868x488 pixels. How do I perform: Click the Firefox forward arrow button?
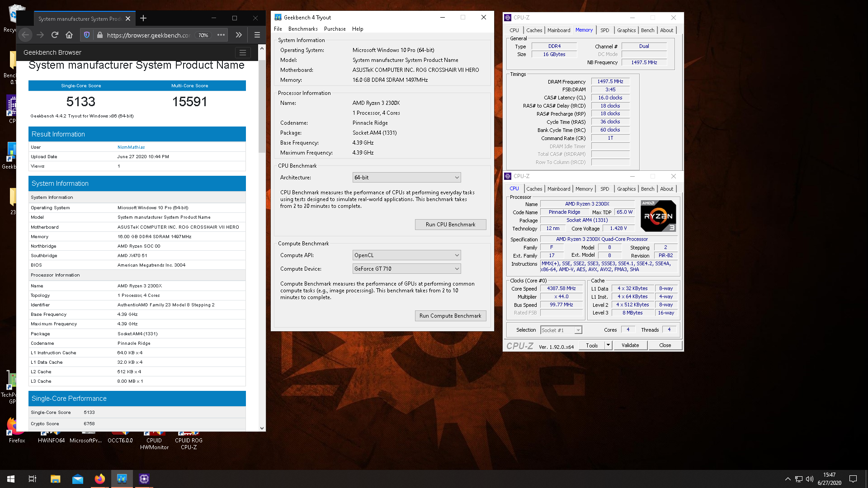pos(40,35)
